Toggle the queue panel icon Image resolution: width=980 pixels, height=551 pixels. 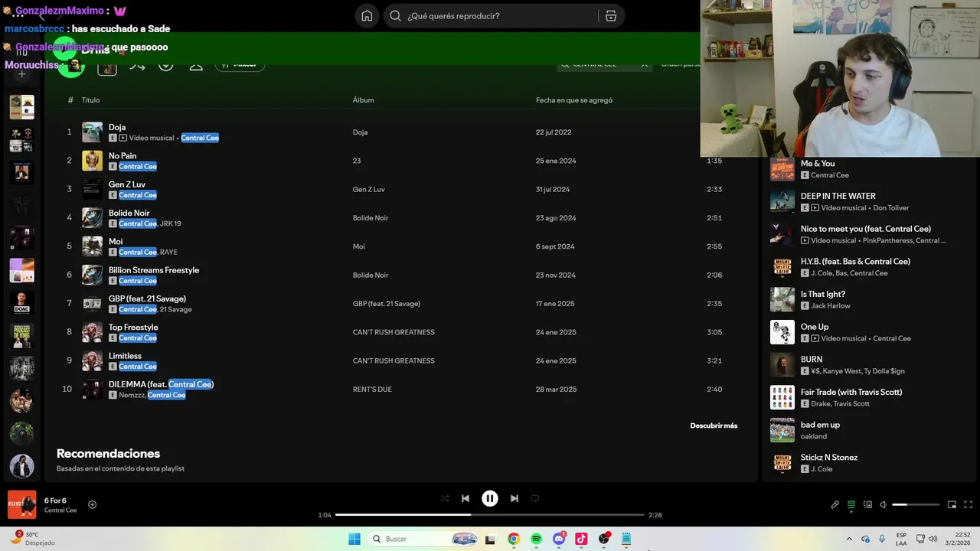coord(851,504)
